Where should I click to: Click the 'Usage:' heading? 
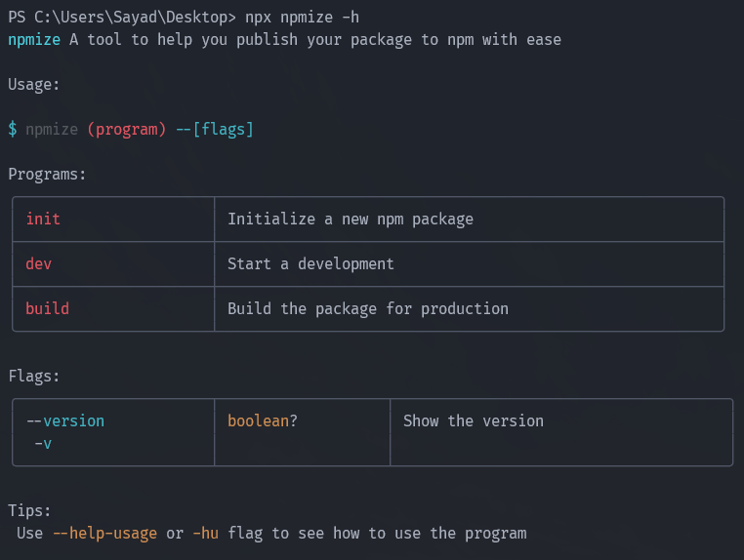(x=34, y=85)
